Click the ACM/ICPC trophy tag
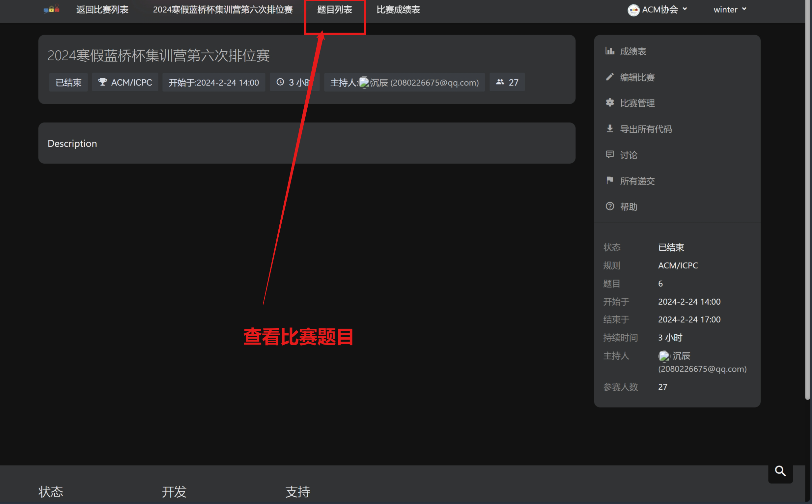This screenshot has height=504, width=812. point(125,82)
